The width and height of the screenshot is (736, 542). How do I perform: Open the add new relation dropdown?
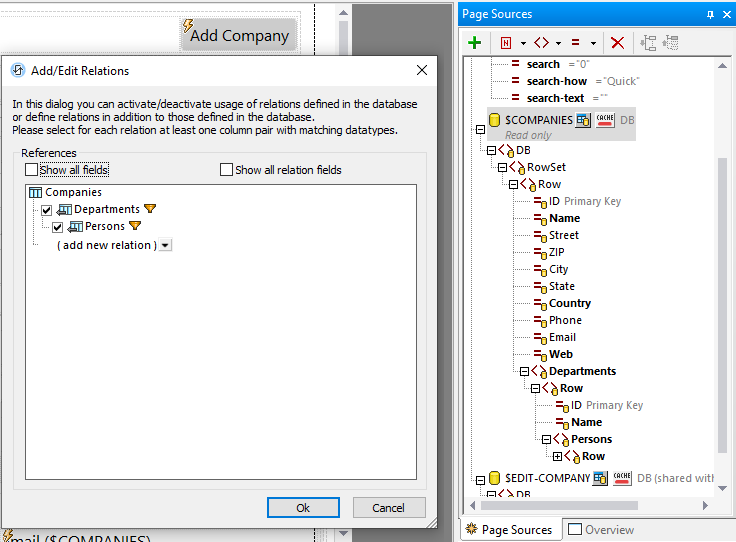[x=165, y=245]
